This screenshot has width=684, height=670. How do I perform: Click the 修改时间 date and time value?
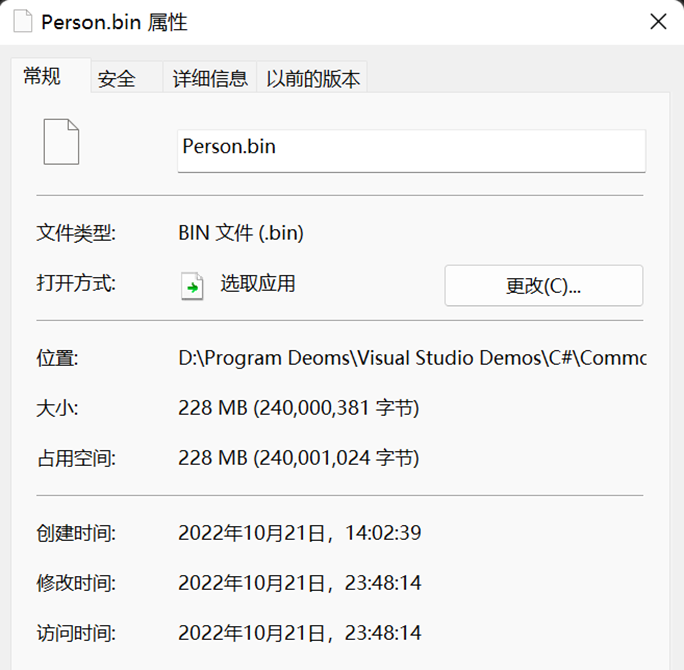[300, 583]
